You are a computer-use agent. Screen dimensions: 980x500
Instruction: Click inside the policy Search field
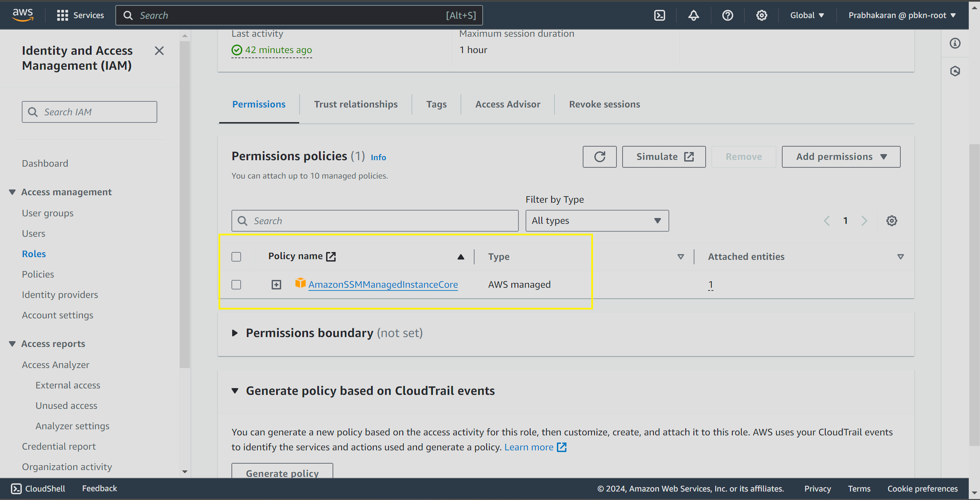click(x=375, y=220)
